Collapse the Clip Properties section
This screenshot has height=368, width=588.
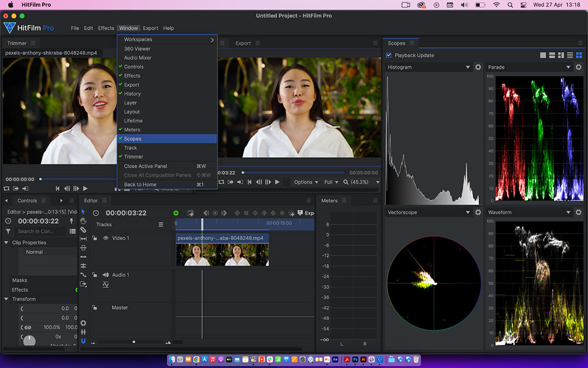(6, 243)
